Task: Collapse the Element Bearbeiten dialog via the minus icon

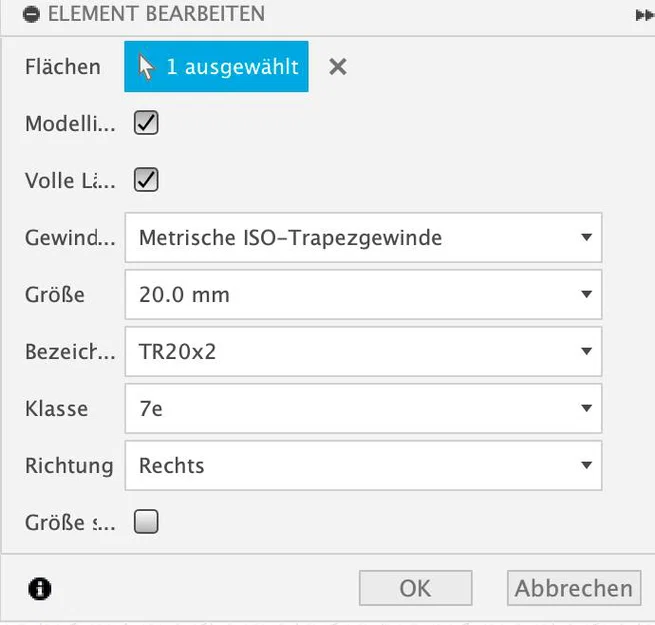Action: point(31,14)
